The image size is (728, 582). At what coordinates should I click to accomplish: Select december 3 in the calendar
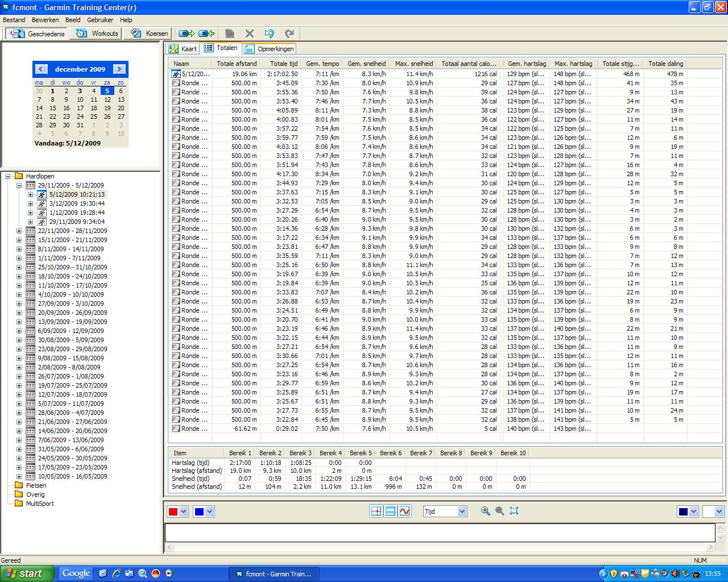(80, 91)
